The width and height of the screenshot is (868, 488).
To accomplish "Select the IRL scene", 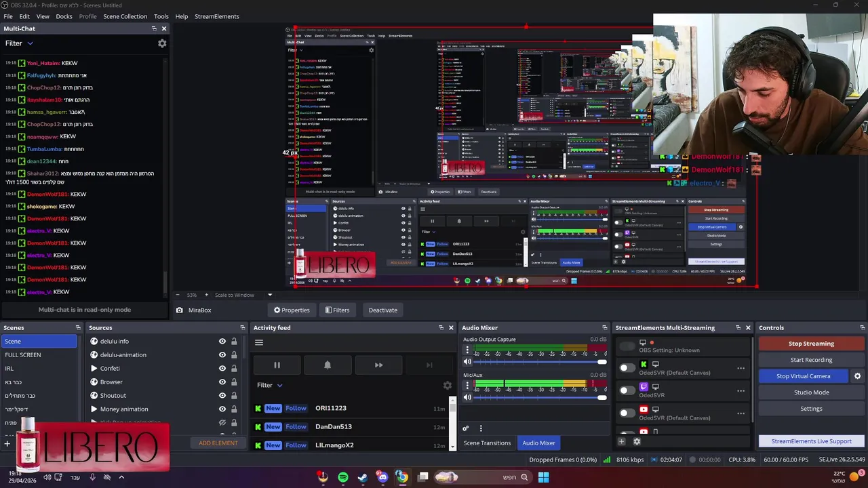I will (x=39, y=368).
